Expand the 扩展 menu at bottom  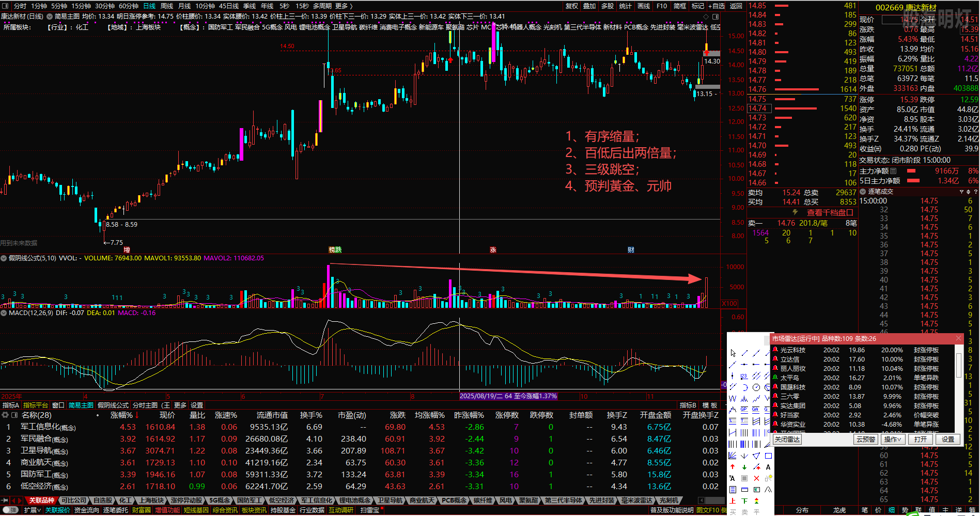[x=32, y=510]
